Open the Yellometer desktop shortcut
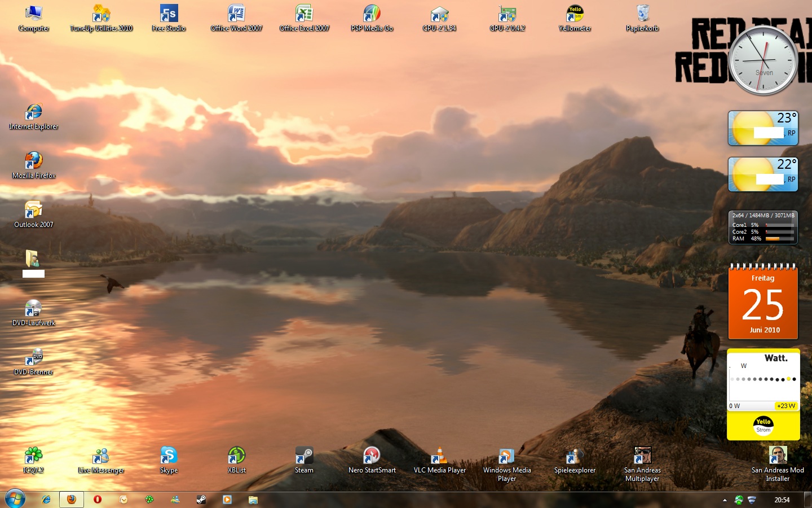Viewport: 812px width, 508px height. [575, 18]
